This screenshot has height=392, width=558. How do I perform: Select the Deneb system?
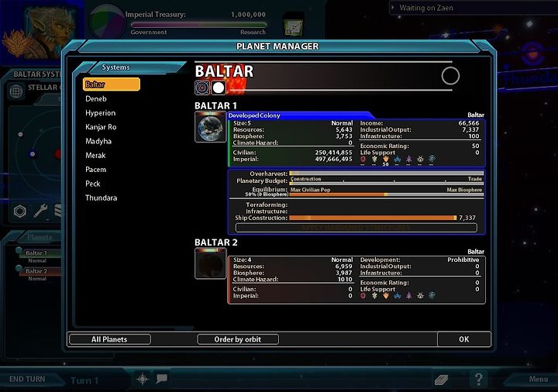click(96, 99)
